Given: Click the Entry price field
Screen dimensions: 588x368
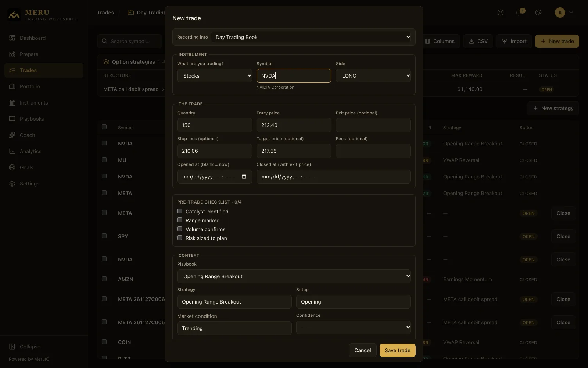Looking at the screenshot, I should pyautogui.click(x=294, y=125).
